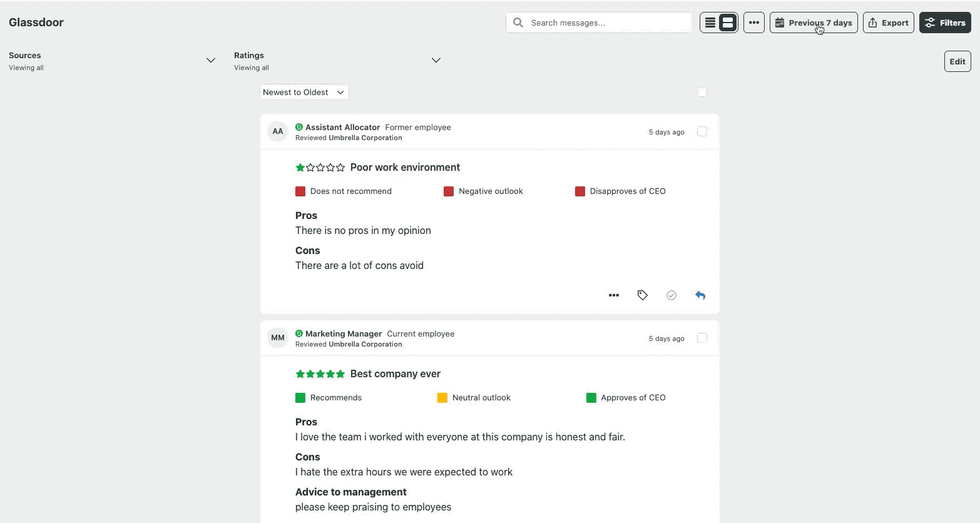The height and width of the screenshot is (523, 980).
Task: Toggle the select-all checkbox above reviews
Action: (x=702, y=91)
